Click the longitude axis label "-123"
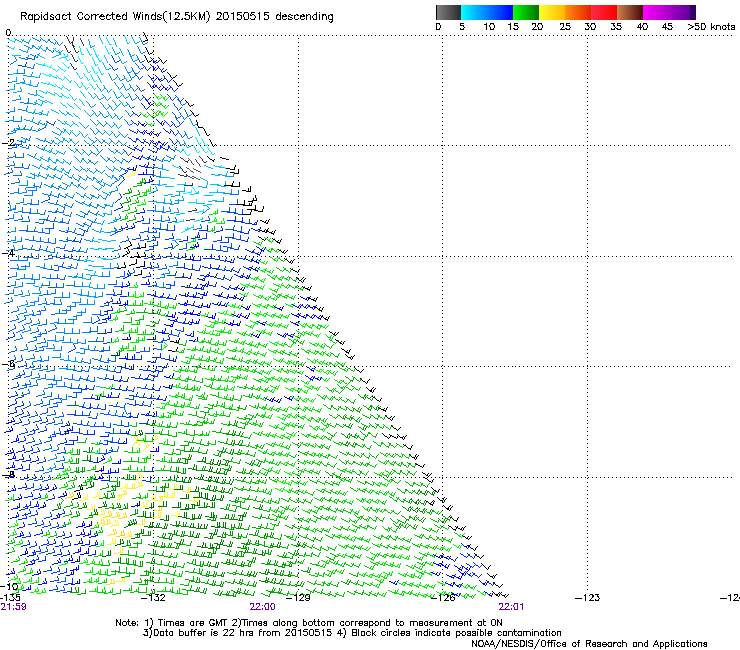 tap(588, 598)
